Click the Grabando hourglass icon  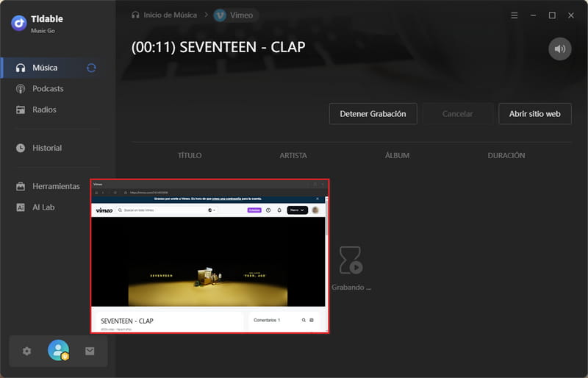click(351, 260)
